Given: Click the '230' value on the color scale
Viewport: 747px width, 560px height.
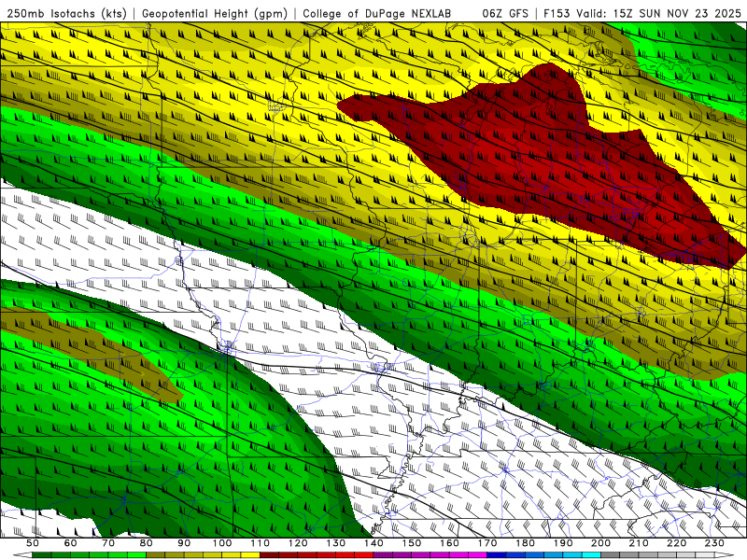Looking at the screenshot, I should pos(714,543).
